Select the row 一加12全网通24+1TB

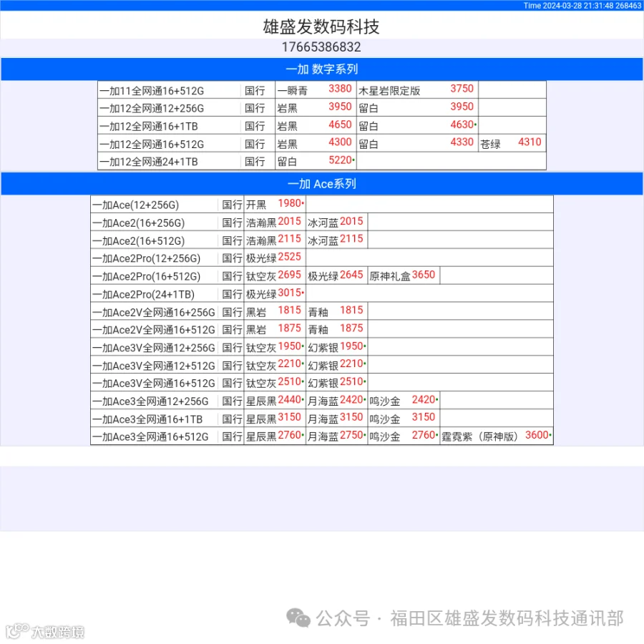[322, 162]
